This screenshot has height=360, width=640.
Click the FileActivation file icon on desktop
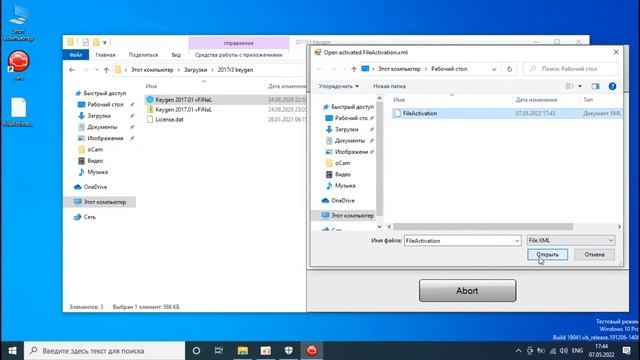[x=18, y=112]
